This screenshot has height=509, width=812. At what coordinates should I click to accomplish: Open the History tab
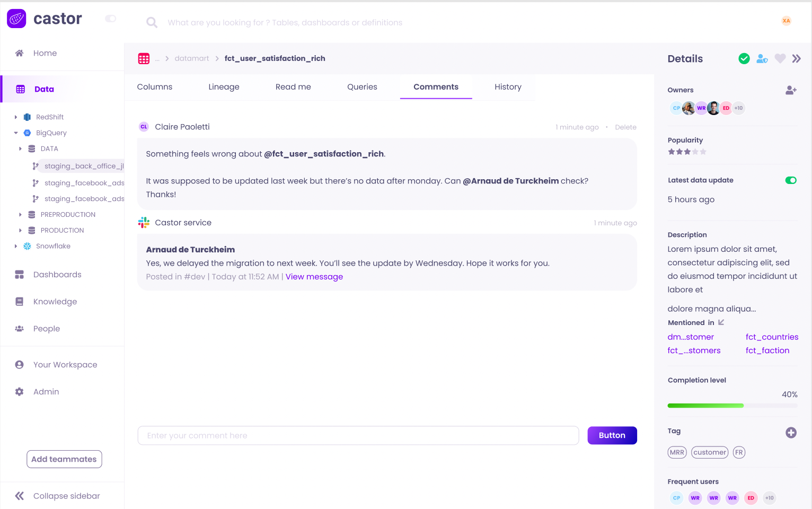[x=508, y=87]
